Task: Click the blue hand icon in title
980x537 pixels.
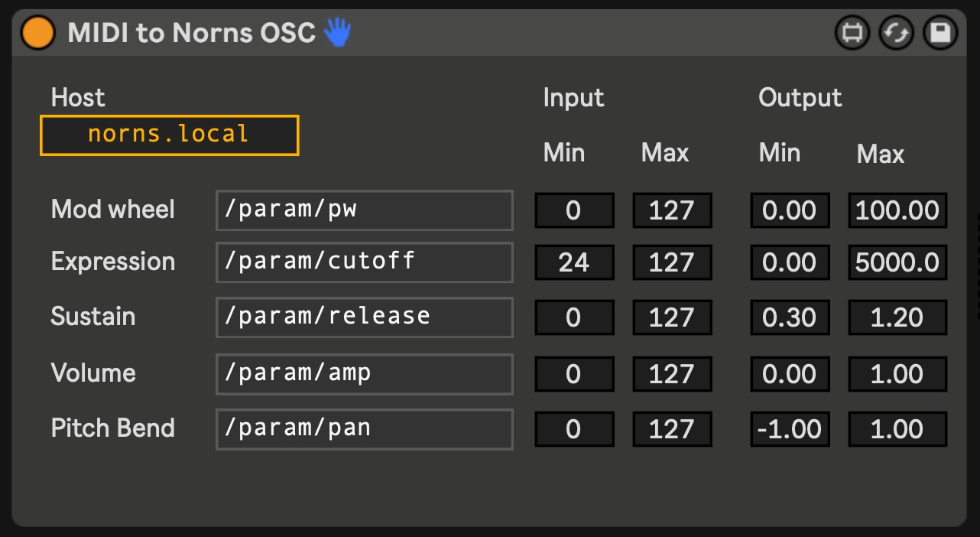Action: (x=337, y=33)
